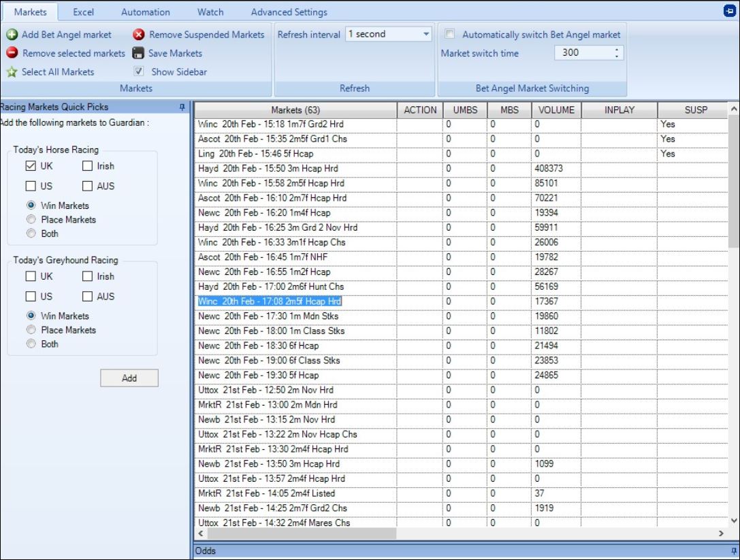Viewport: 740px width, 560px height.
Task: Click the vertical scrollbar down arrow
Action: (x=734, y=521)
